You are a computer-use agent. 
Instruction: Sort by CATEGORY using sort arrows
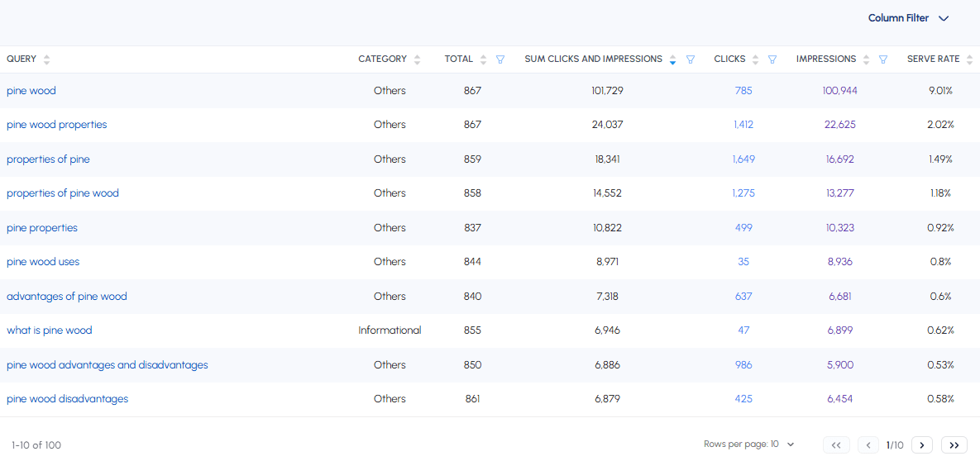pos(417,59)
